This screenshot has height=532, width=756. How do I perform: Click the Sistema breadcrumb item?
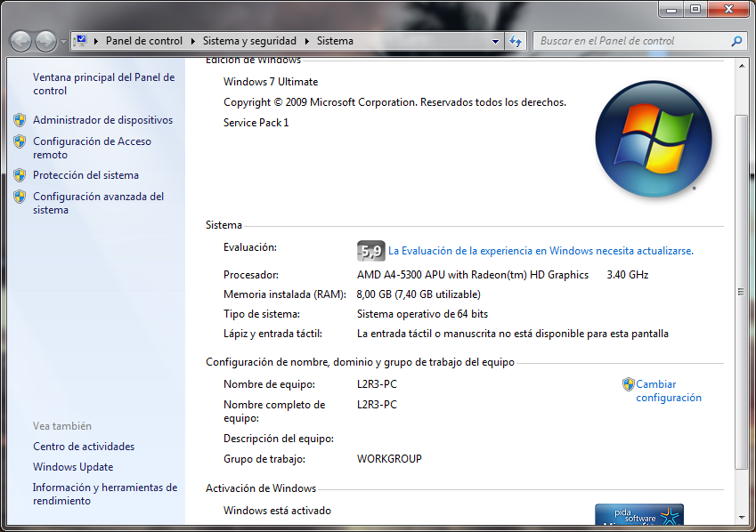tap(335, 41)
